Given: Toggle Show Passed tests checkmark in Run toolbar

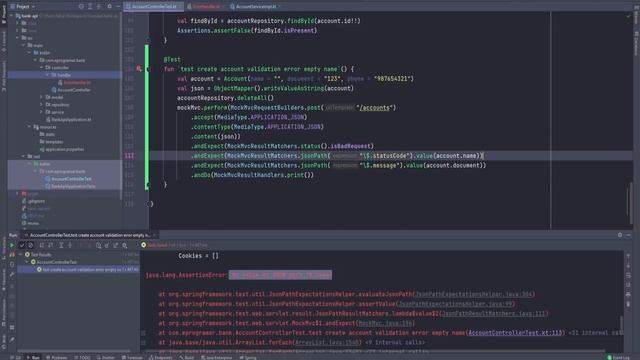Looking at the screenshot, I should click(22, 245).
